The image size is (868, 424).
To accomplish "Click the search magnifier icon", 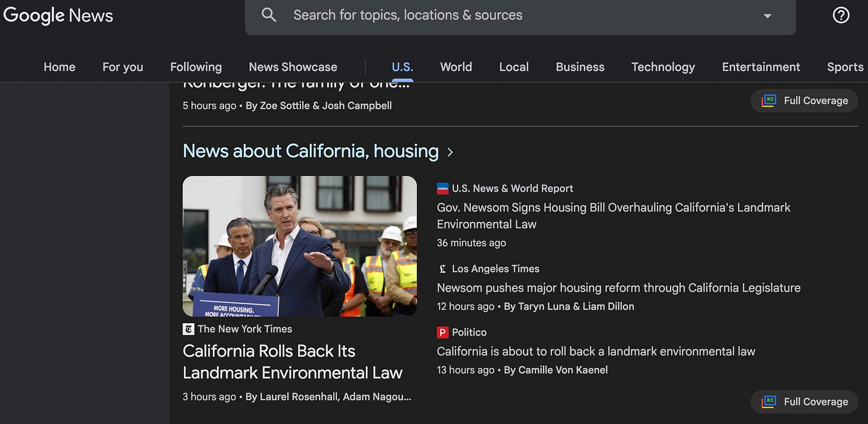I will click(269, 15).
